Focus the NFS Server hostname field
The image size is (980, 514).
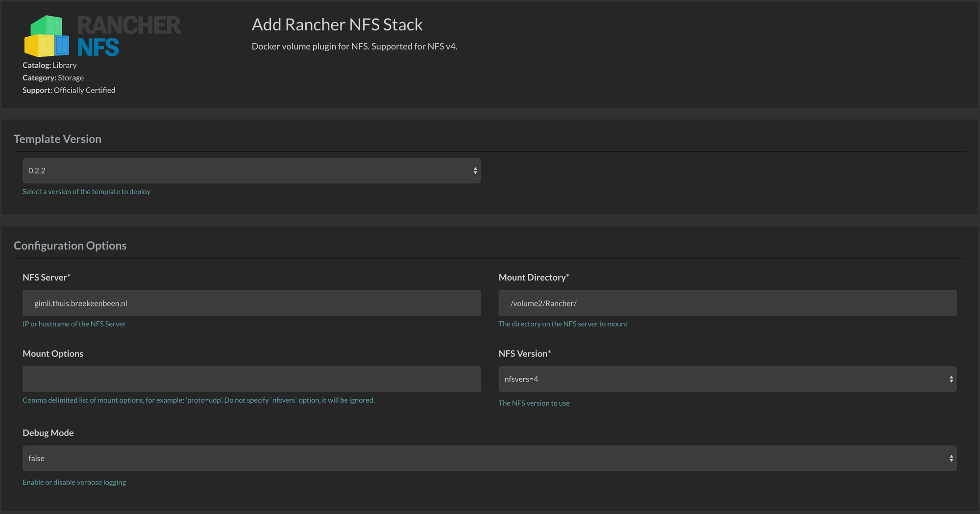click(251, 303)
